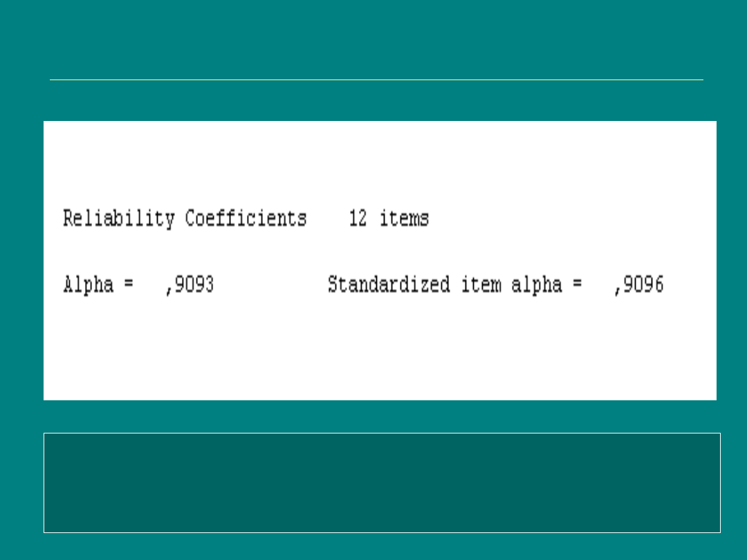This screenshot has width=747, height=560.
Task: Click the "Alpha" label at line start
Action: [x=89, y=285]
